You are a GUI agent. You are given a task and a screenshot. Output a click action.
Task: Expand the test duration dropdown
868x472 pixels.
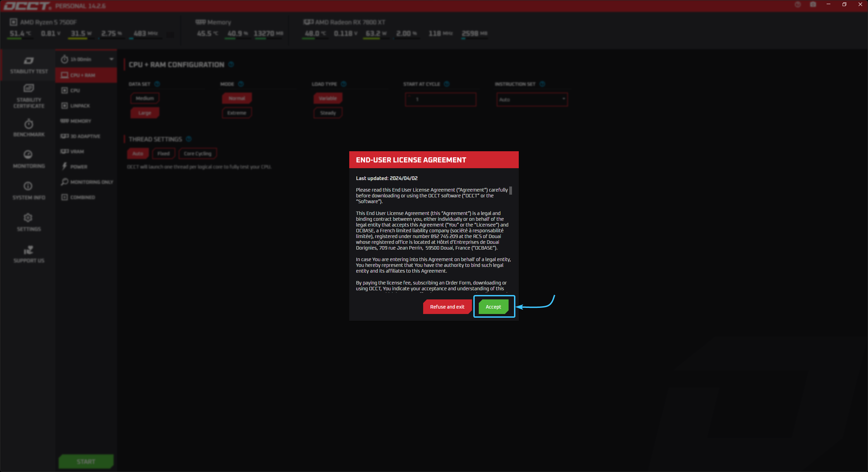pos(111,59)
